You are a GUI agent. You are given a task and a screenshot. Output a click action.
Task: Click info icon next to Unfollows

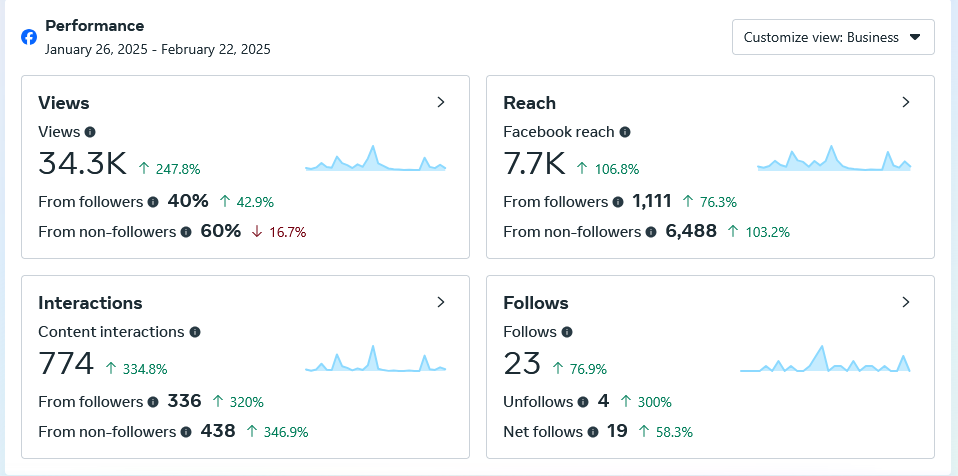click(583, 402)
